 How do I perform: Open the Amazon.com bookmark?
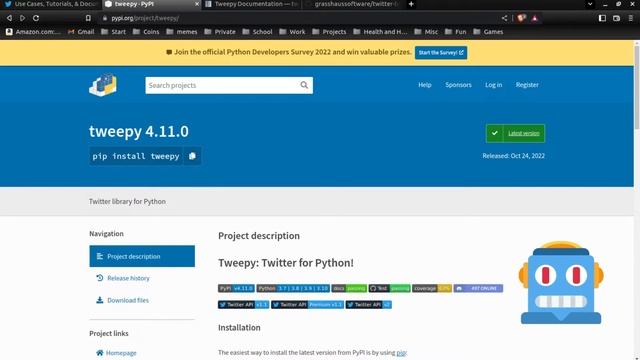33,32
